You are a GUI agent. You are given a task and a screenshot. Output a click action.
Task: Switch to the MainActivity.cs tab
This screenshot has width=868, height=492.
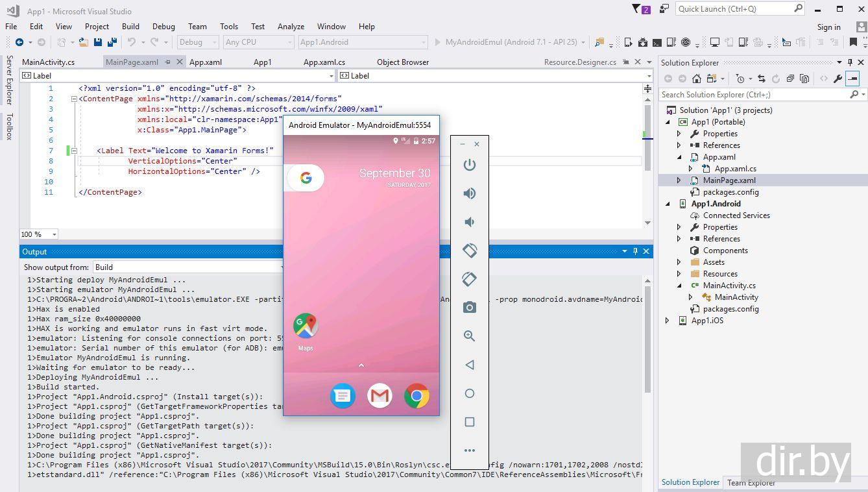tap(48, 62)
